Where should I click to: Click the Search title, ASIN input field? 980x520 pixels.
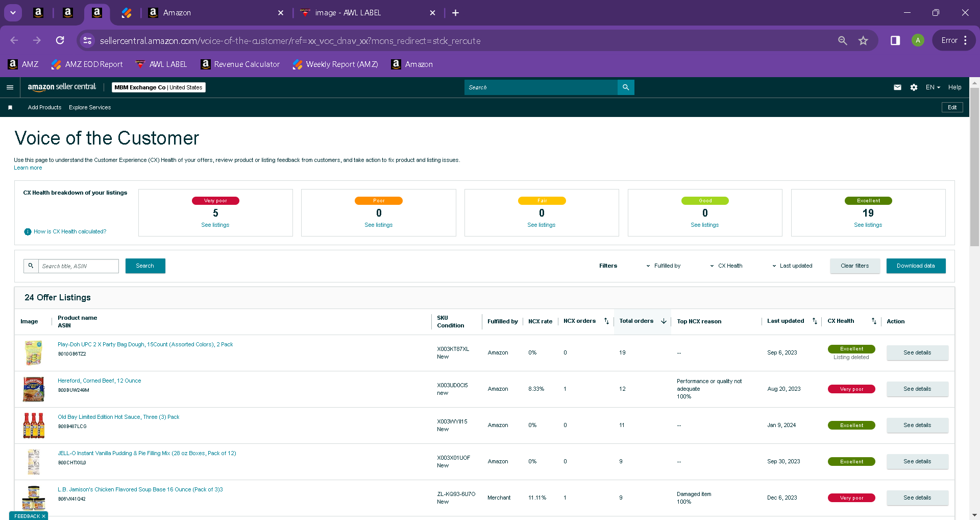pyautogui.click(x=78, y=266)
